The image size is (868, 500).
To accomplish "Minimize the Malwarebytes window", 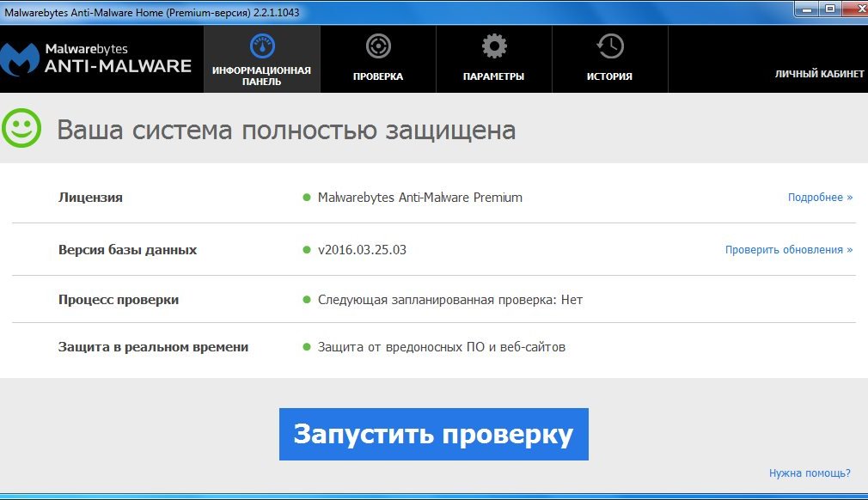I will (x=807, y=9).
